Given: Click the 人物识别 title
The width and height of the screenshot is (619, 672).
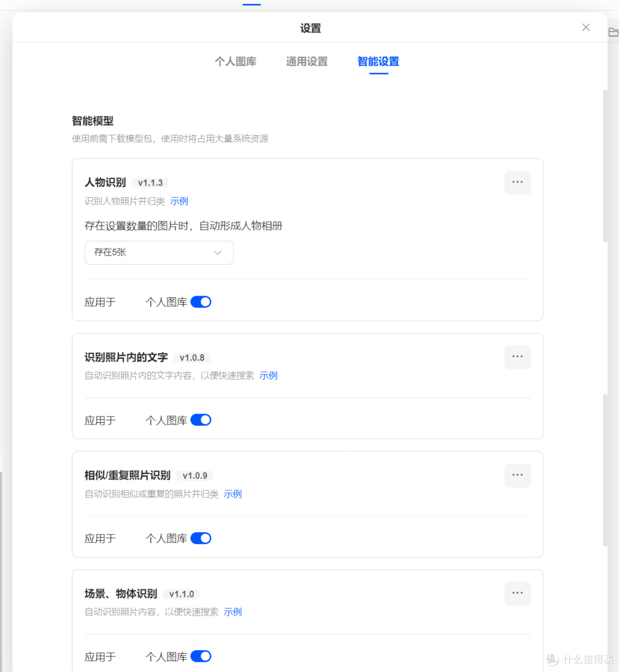Looking at the screenshot, I should pyautogui.click(x=105, y=183).
